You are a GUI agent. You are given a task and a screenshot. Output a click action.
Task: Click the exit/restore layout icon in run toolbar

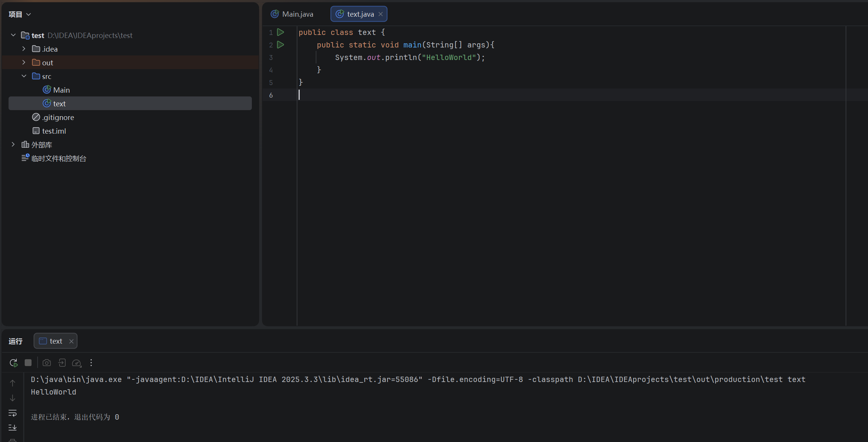point(62,363)
